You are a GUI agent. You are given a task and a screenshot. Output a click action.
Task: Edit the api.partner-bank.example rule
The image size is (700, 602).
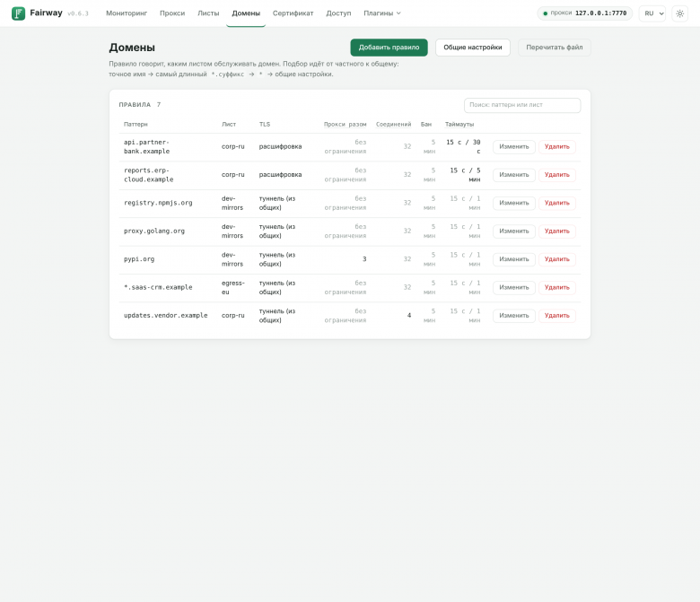tap(514, 147)
